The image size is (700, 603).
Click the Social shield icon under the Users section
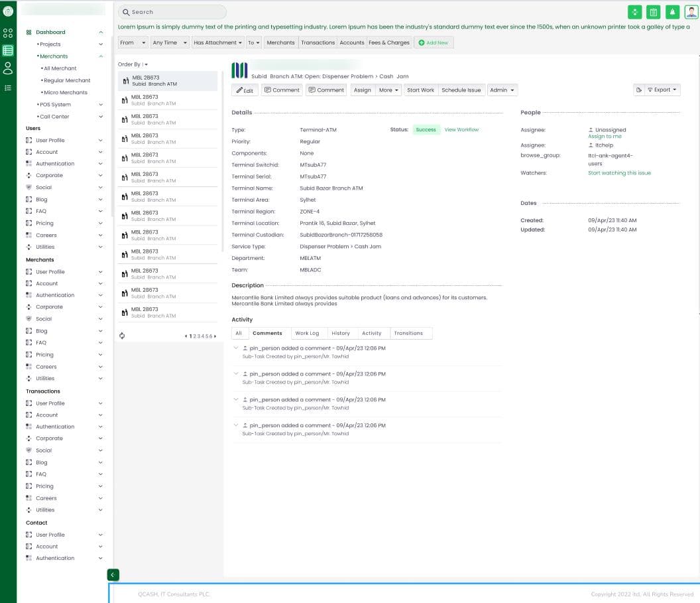[29, 187]
